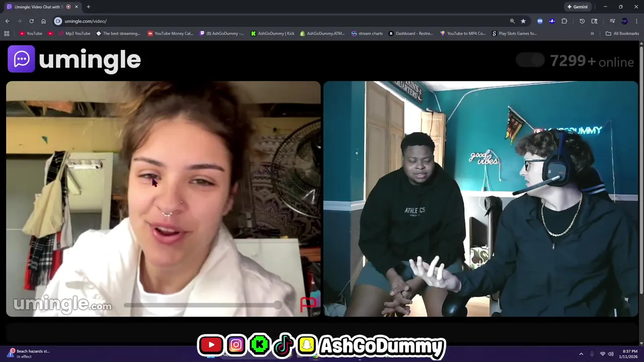Open the Chrome profile avatar

tap(624, 21)
